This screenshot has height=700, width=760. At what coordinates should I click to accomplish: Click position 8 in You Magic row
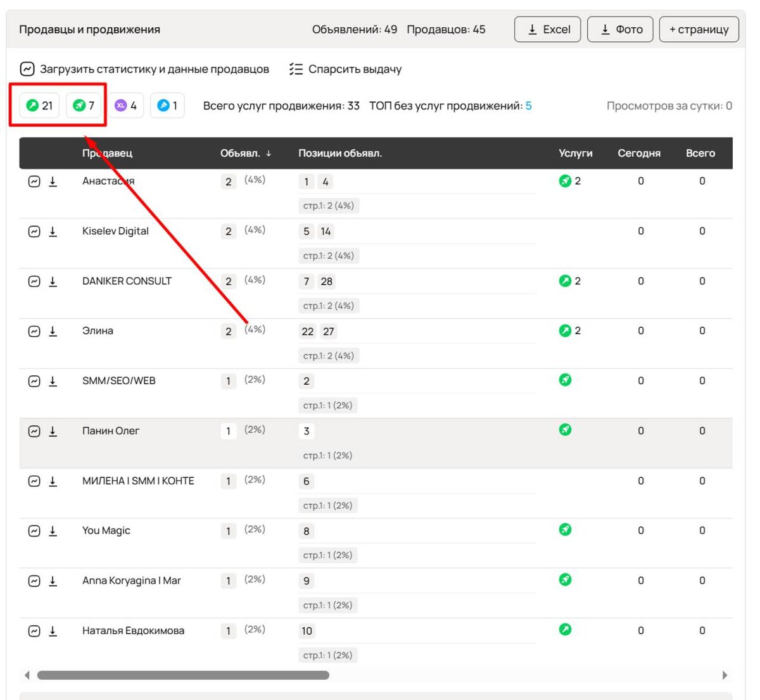tap(307, 532)
